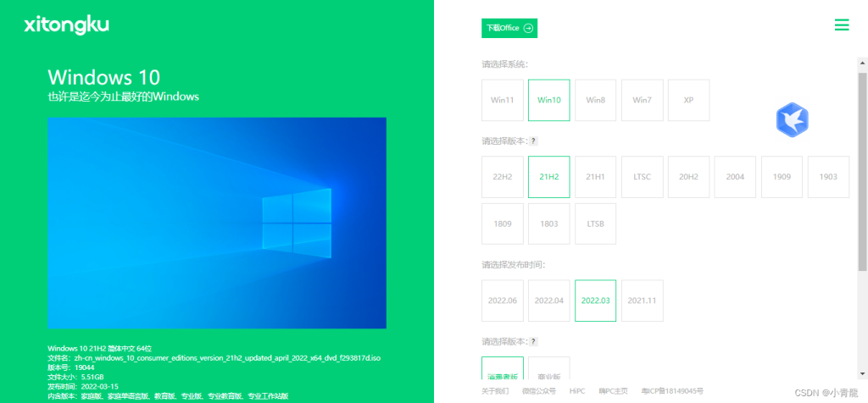The width and height of the screenshot is (868, 403).
Task: Click the vertical scrollbar thumb
Action: point(862,169)
